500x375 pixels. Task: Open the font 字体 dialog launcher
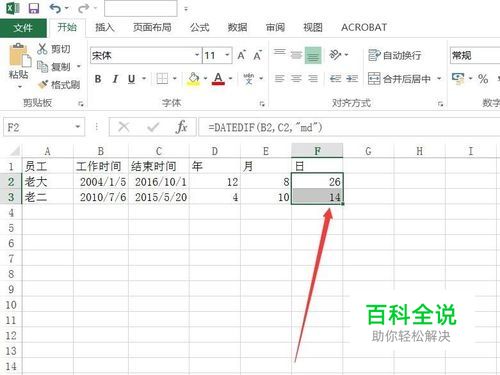pos(262,104)
